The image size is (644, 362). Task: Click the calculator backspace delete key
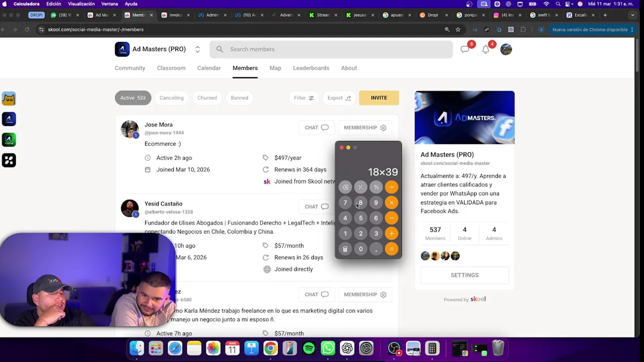click(x=345, y=187)
